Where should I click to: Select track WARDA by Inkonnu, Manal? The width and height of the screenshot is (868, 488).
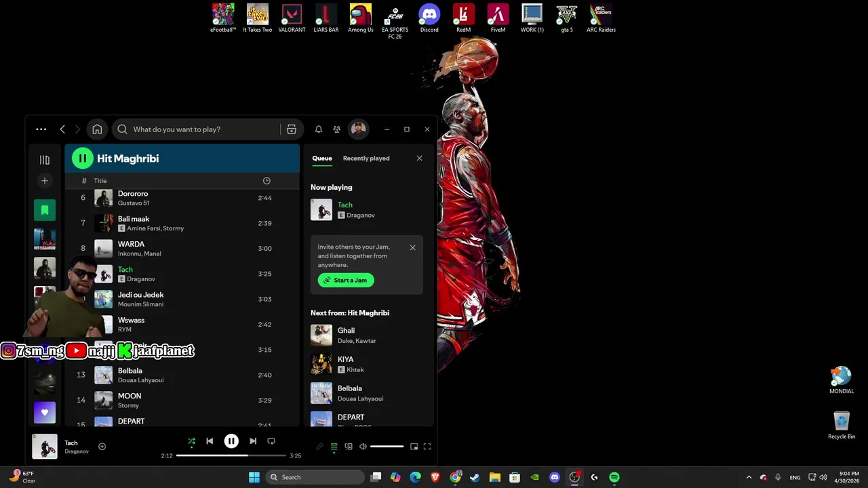point(182,248)
